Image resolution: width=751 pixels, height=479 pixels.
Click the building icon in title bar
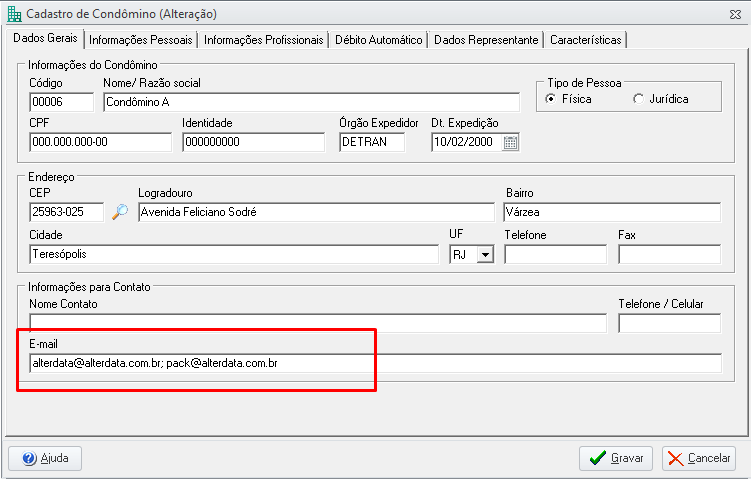click(14, 14)
